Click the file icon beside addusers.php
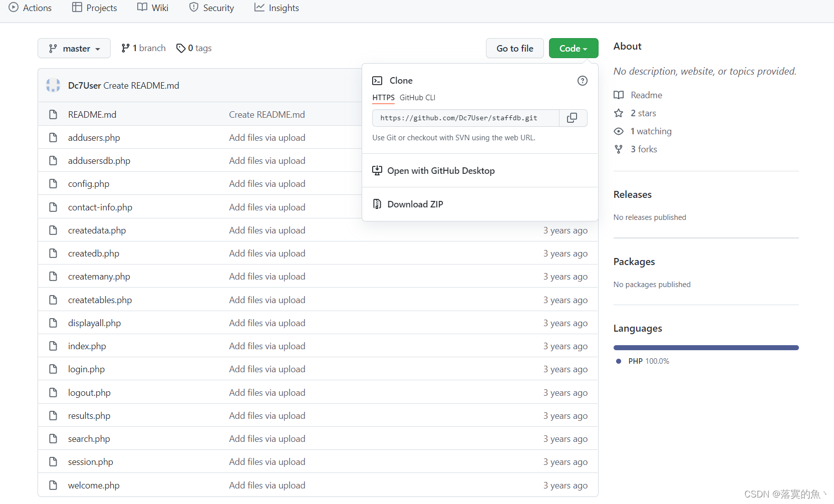The width and height of the screenshot is (834, 504). coord(53,138)
